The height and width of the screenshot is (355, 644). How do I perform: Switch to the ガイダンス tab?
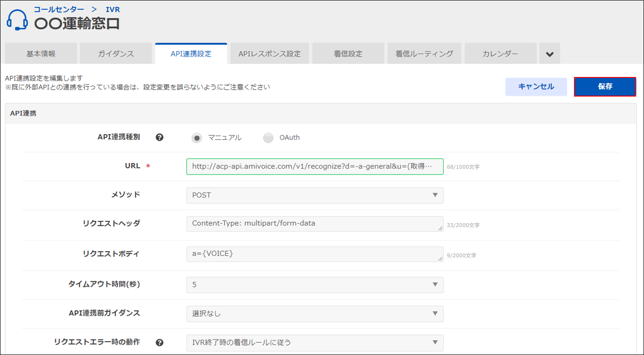click(116, 54)
